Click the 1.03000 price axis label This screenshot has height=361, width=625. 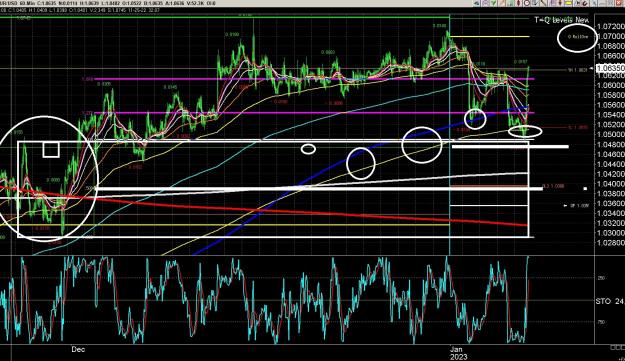pos(610,233)
